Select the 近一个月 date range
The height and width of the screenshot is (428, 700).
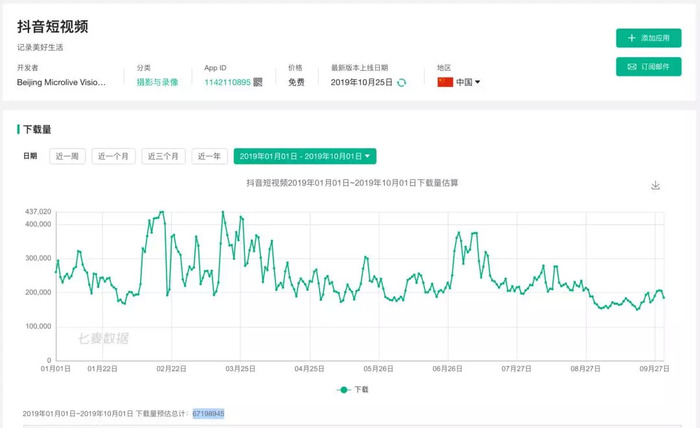pyautogui.click(x=113, y=156)
